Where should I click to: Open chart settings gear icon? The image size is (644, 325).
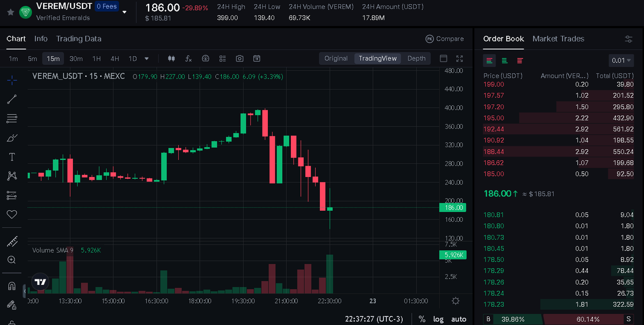pos(456,301)
